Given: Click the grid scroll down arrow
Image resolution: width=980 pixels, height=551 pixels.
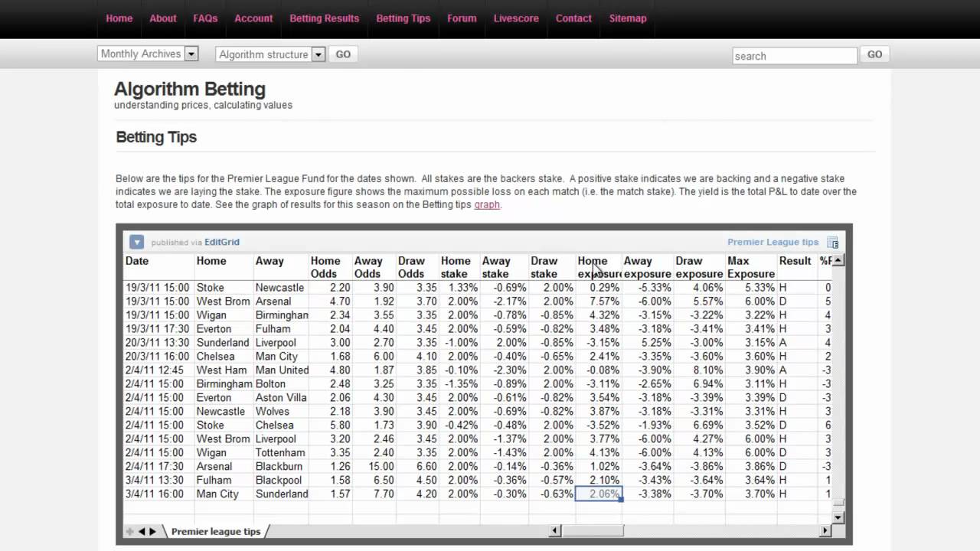Looking at the screenshot, I should 838,517.
